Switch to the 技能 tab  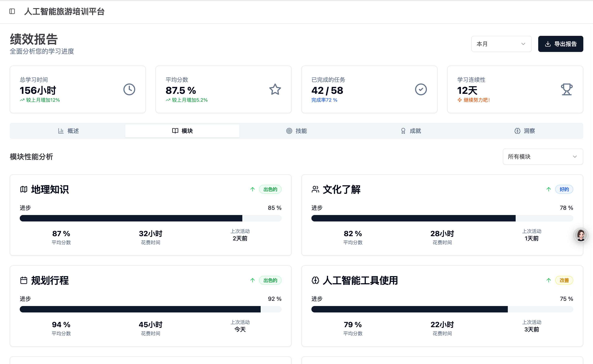(x=296, y=131)
